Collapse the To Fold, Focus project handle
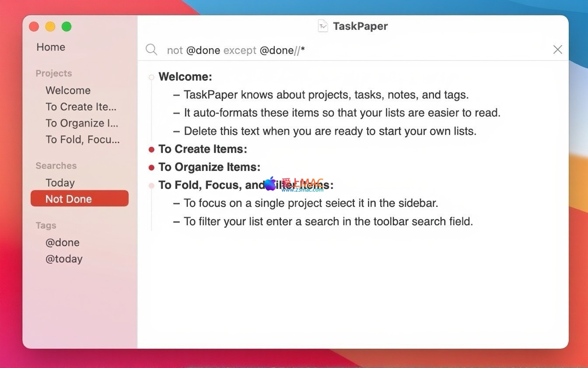Image resolution: width=588 pixels, height=368 pixels. point(151,186)
